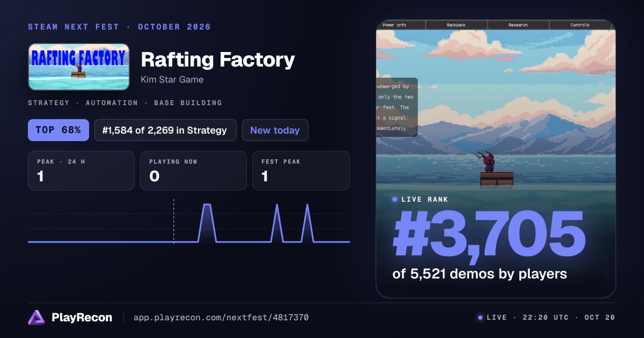Click the first wide peak on the player chart
The height and width of the screenshot is (338, 644).
pos(207,223)
